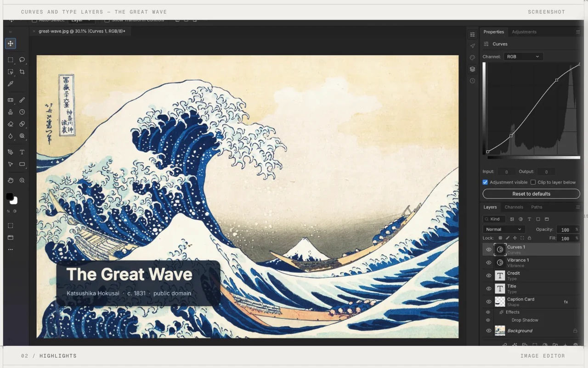Filter layers by type layers icon
588x368 pixels.
(x=529, y=219)
